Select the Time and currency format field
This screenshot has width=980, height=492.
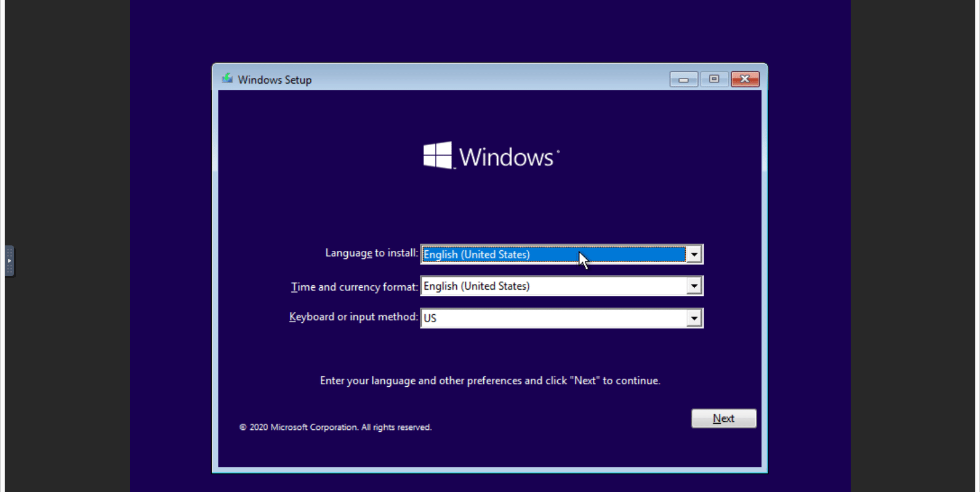[x=561, y=286]
